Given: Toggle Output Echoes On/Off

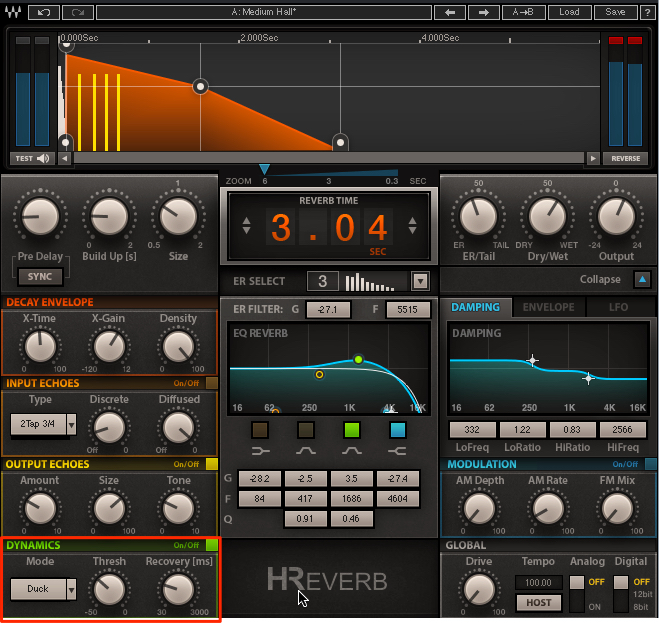Looking at the screenshot, I should [x=212, y=464].
